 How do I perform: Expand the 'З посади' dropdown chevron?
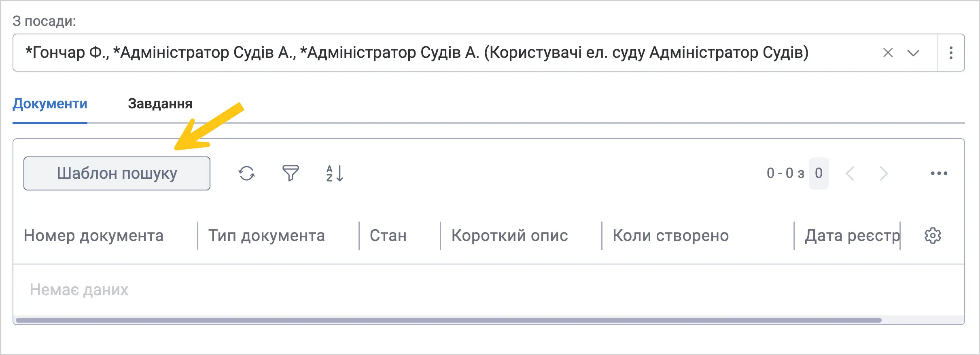pyautogui.click(x=913, y=53)
